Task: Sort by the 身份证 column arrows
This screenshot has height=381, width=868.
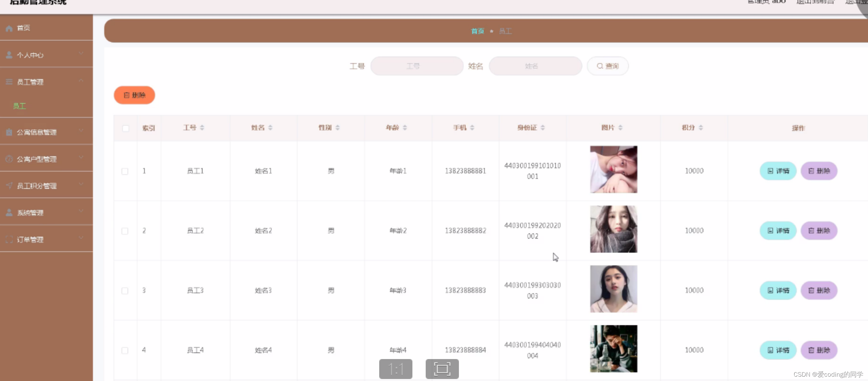Action: pyautogui.click(x=543, y=128)
